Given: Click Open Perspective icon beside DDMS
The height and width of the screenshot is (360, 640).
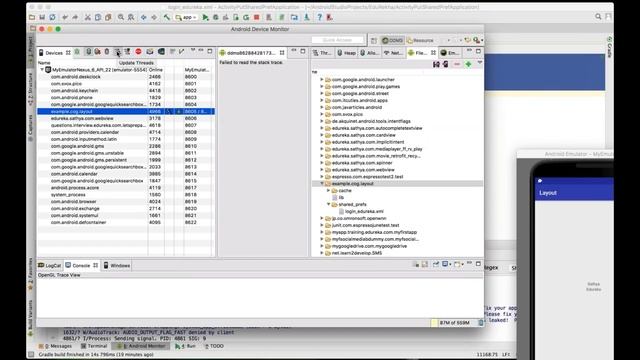Looking at the screenshot, I should tap(374, 40).
